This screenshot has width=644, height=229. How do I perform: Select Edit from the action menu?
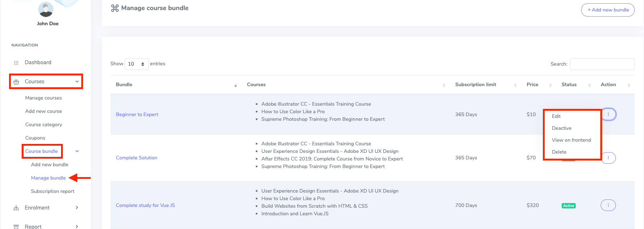click(x=556, y=116)
